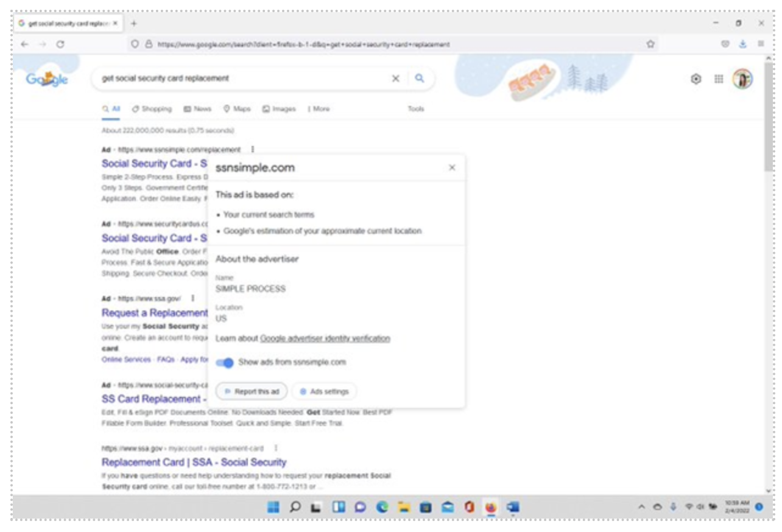The height and width of the screenshot is (532, 782).
Task: Open Task View on taskbar
Action: click(316, 507)
